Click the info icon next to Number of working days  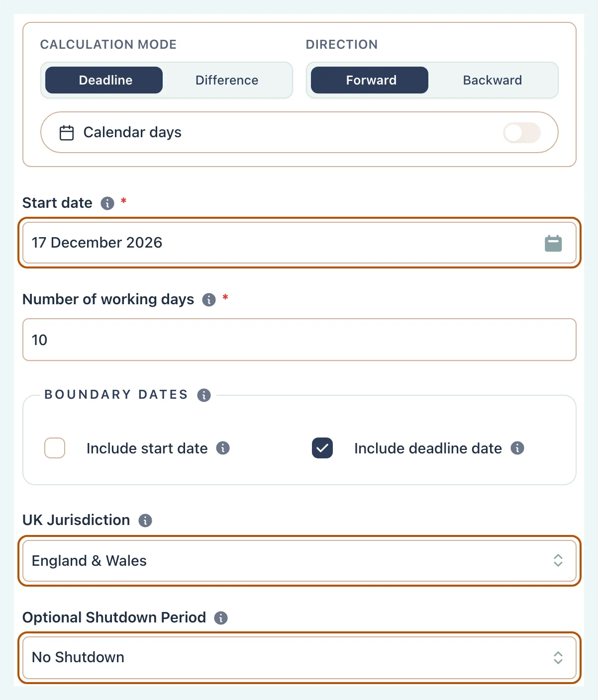(209, 300)
